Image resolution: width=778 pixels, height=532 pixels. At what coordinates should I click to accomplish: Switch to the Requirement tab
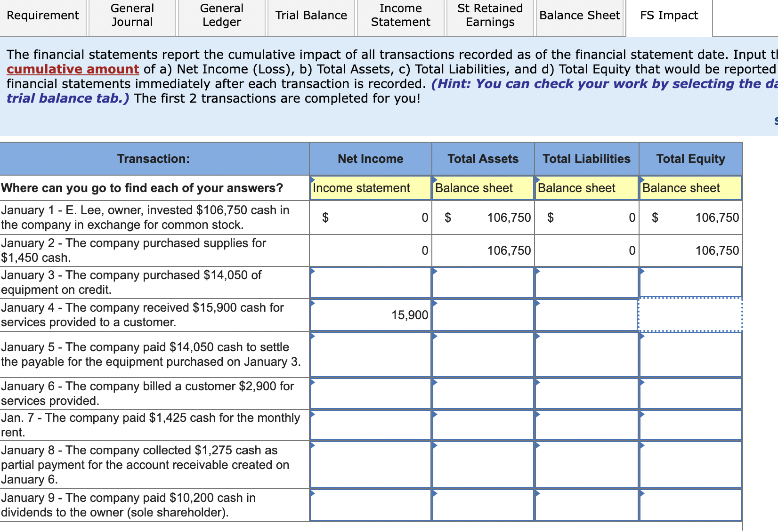[43, 16]
